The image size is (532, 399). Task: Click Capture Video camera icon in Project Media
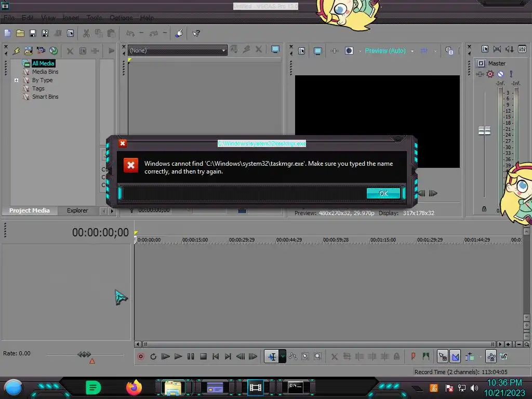coord(41,51)
